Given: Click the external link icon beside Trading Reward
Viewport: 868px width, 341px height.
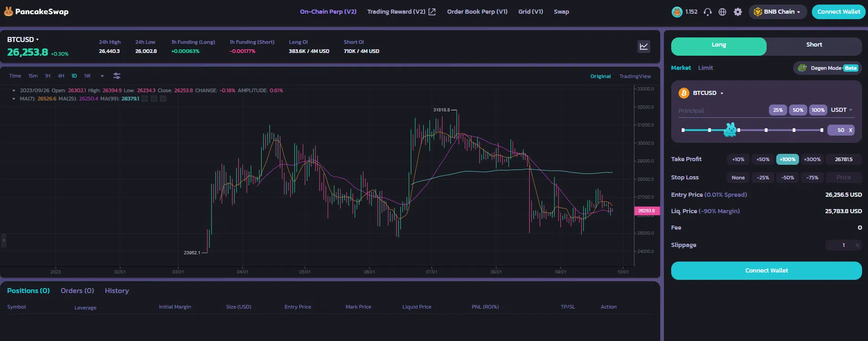Looking at the screenshot, I should point(432,12).
